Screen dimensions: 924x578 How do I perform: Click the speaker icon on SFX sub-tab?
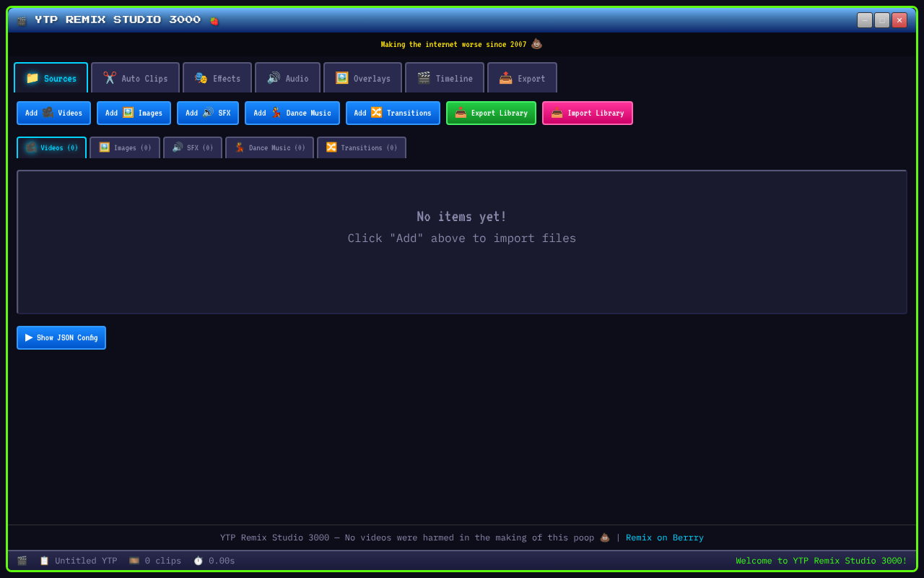(x=177, y=147)
